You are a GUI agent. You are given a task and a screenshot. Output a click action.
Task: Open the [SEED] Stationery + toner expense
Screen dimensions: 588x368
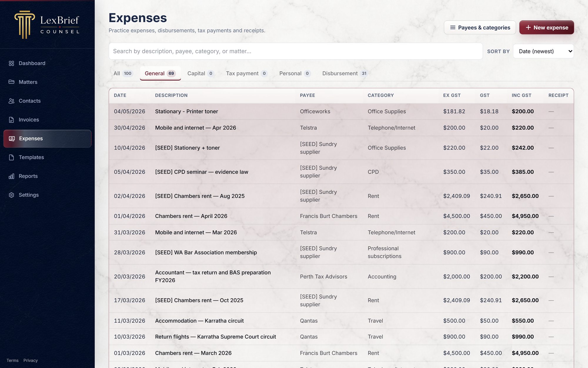coord(341,148)
